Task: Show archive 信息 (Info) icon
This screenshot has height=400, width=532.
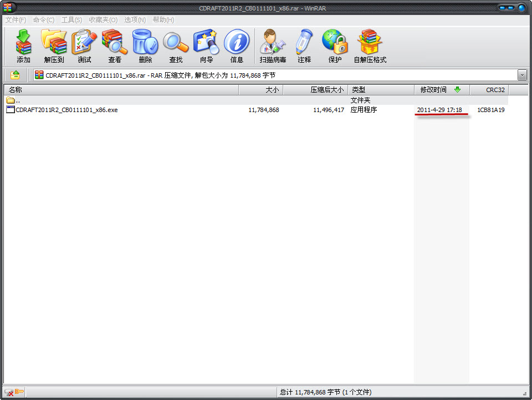Action: pos(237,45)
